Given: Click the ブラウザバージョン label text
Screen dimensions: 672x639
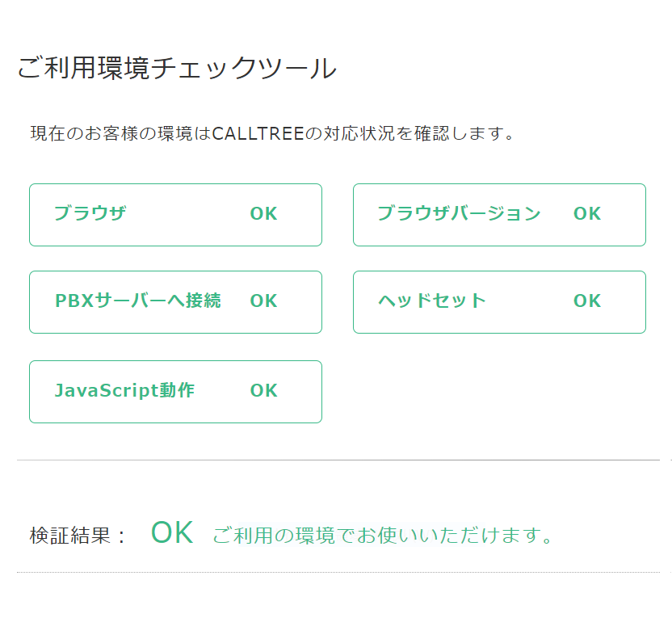Looking at the screenshot, I should 459,213.
